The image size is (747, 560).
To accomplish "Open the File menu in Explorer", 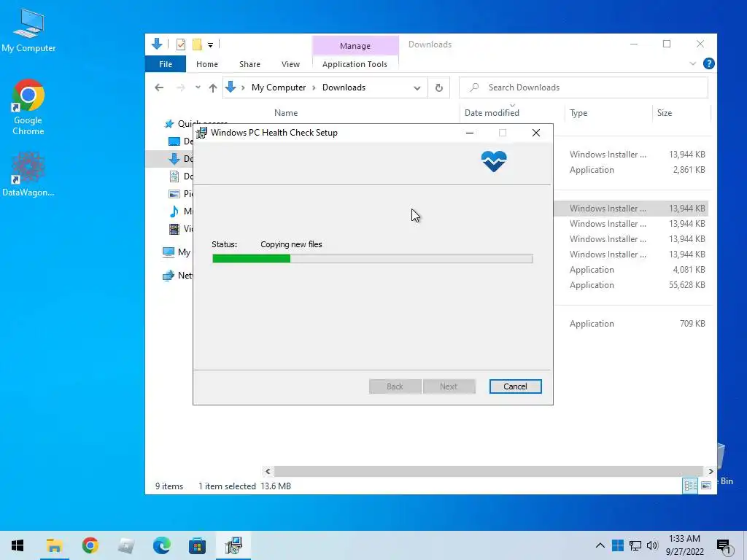I will click(x=166, y=64).
